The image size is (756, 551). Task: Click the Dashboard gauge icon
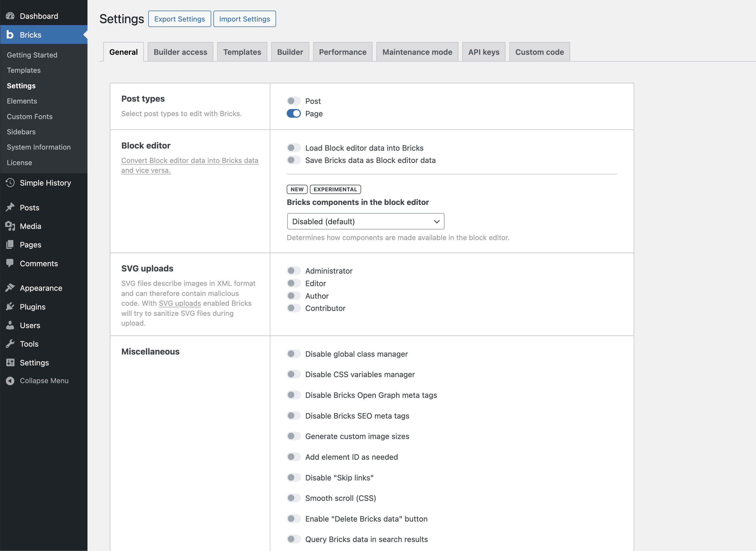[x=10, y=16]
